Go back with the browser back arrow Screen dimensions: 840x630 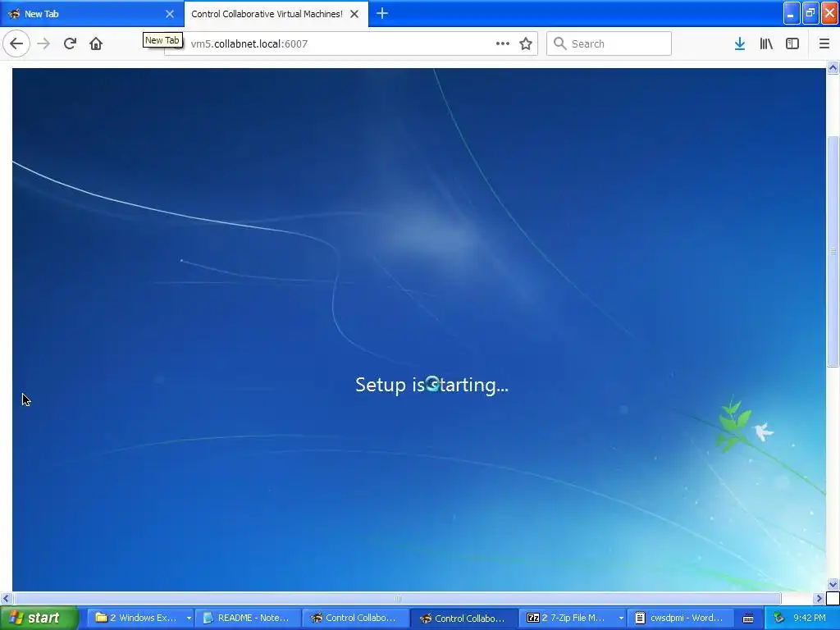pos(16,43)
